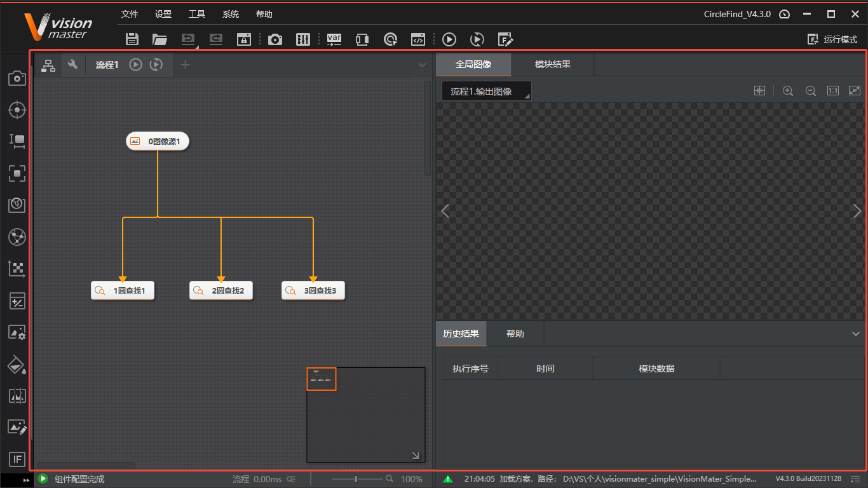This screenshot has width=868, height=488.
Task: Select the defect detection mirror icon in the sidebar
Action: point(17,396)
